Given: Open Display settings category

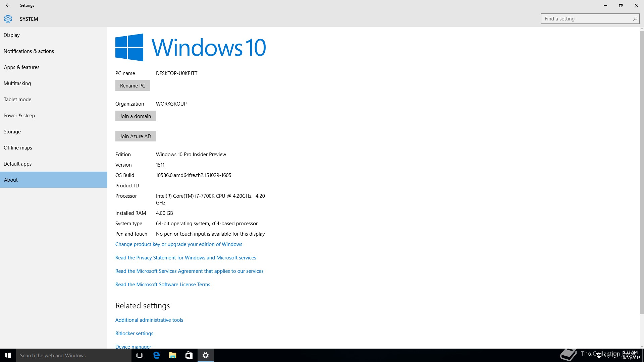Looking at the screenshot, I should pos(54,35).
